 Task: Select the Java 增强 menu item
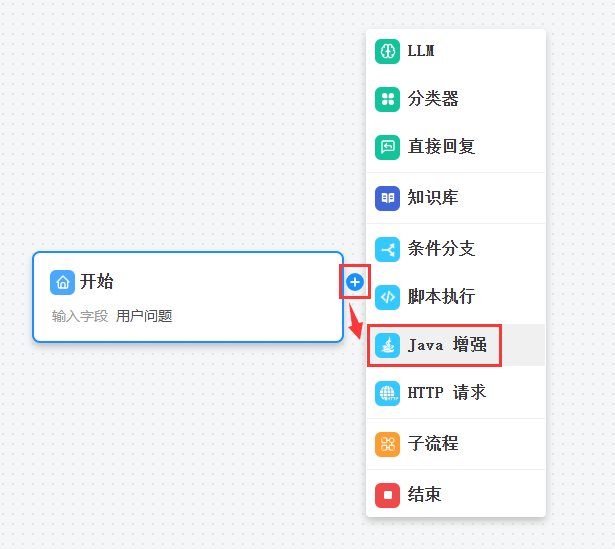coord(456,345)
